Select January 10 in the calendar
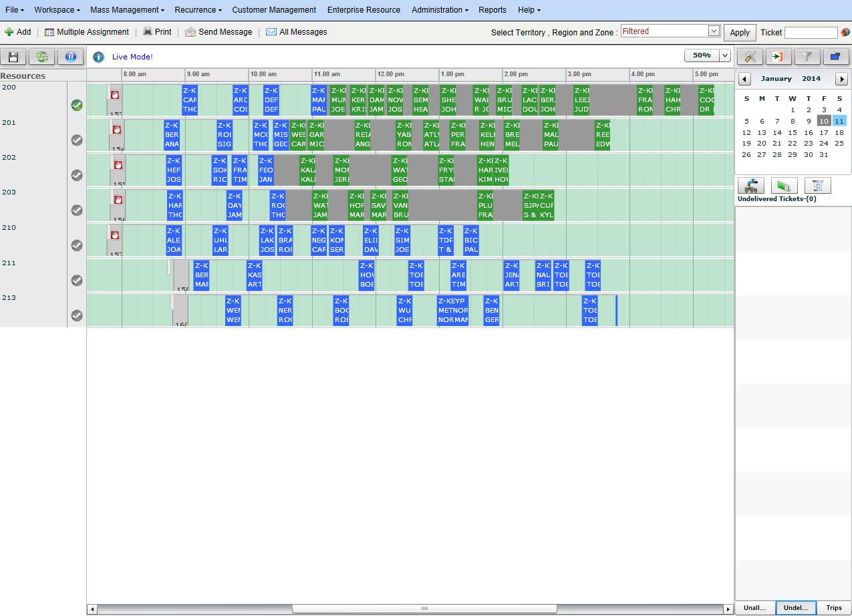Screen dimensions: 852x616 [824, 121]
